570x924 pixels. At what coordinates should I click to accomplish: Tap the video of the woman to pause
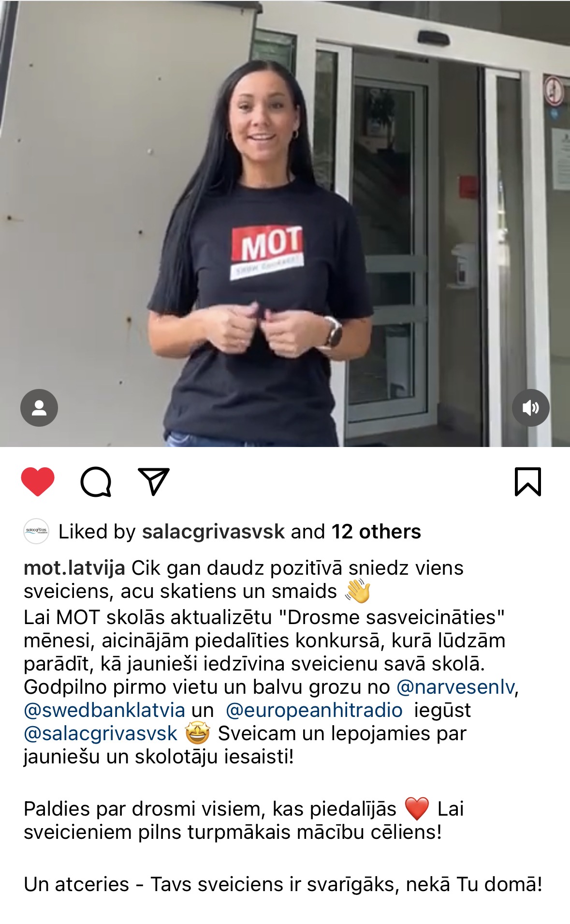pos(285,224)
